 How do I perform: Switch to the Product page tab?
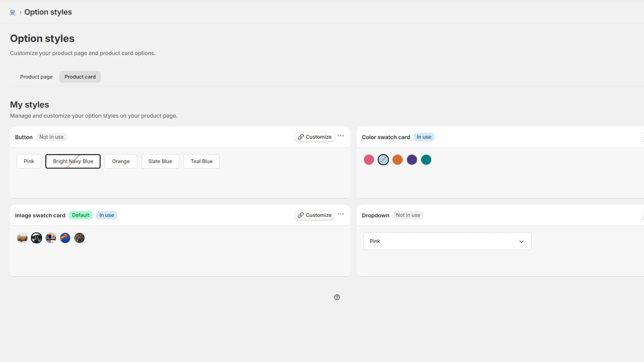(36, 77)
